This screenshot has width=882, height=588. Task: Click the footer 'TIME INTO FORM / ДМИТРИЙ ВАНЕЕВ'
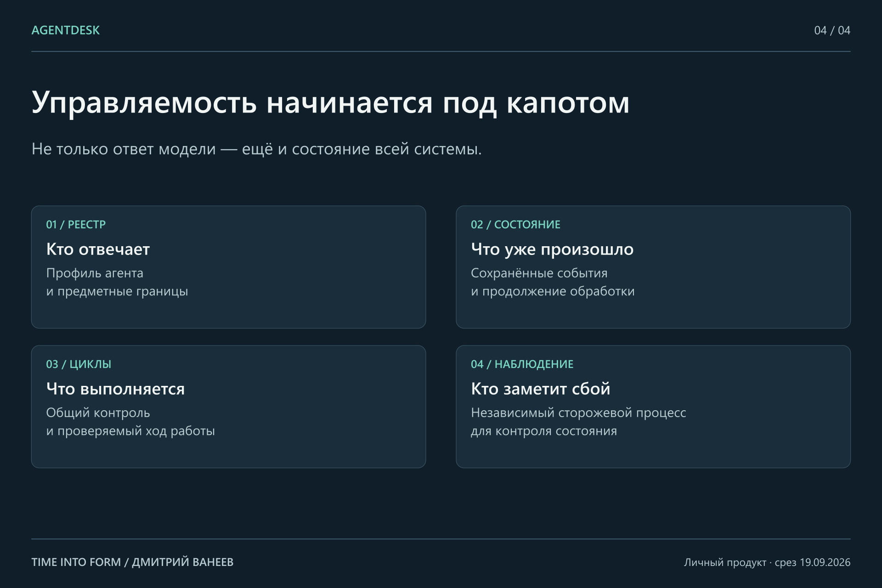tap(132, 562)
